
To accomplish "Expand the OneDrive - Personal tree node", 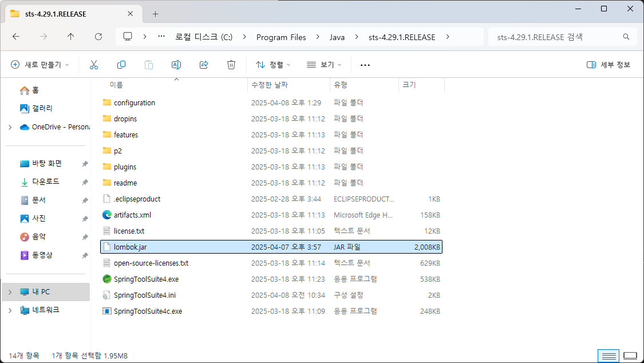I will click(10, 127).
